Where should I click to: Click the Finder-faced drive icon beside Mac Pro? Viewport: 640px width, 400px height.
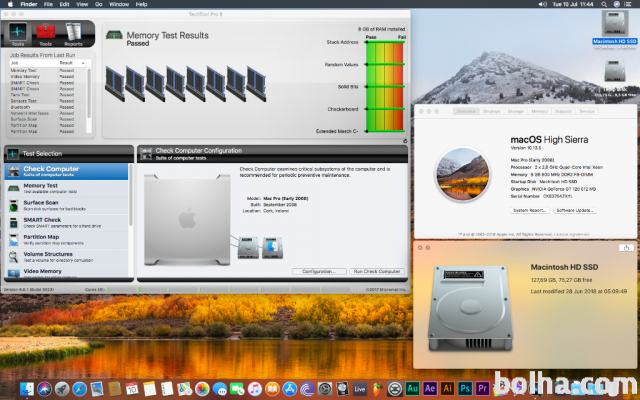point(272,247)
